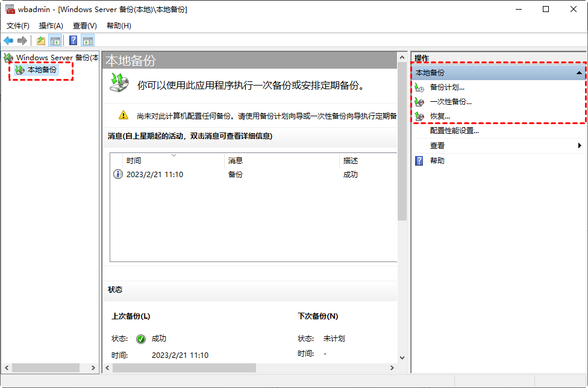Click the tree pane scroll left arrow
The height and width of the screenshot is (388, 588).
[7, 368]
